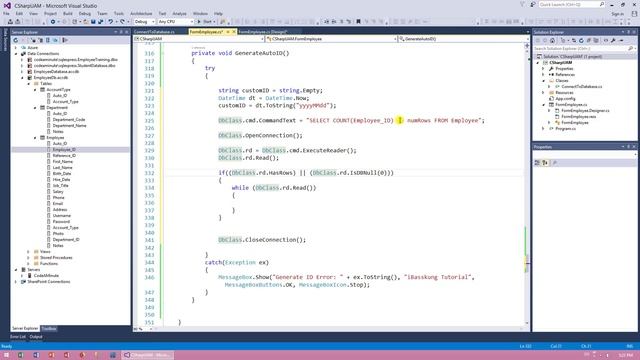
Task: Open the Output tab
Action: [36, 337]
